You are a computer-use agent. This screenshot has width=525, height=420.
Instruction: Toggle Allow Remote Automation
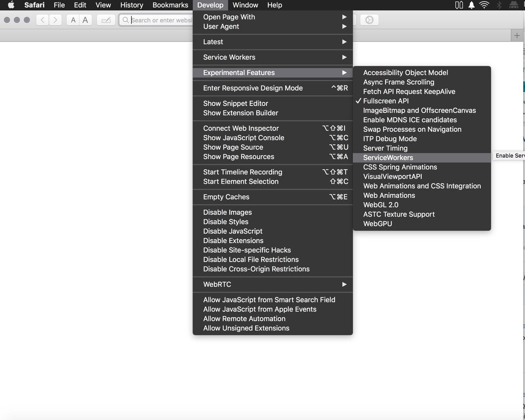pos(273,319)
